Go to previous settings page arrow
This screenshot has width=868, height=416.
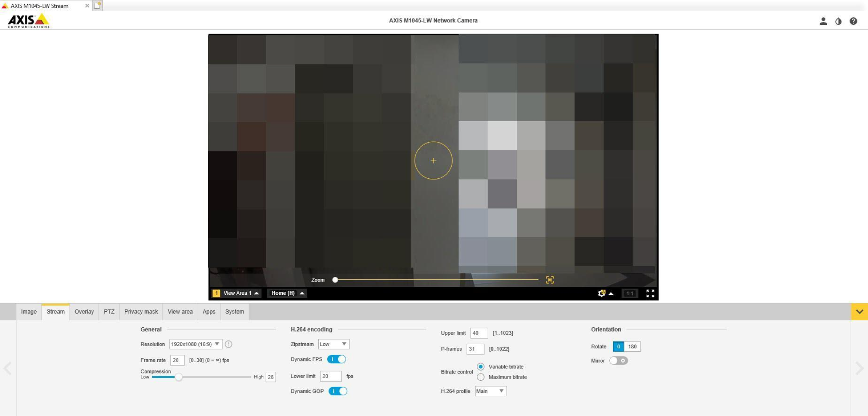tap(8, 368)
